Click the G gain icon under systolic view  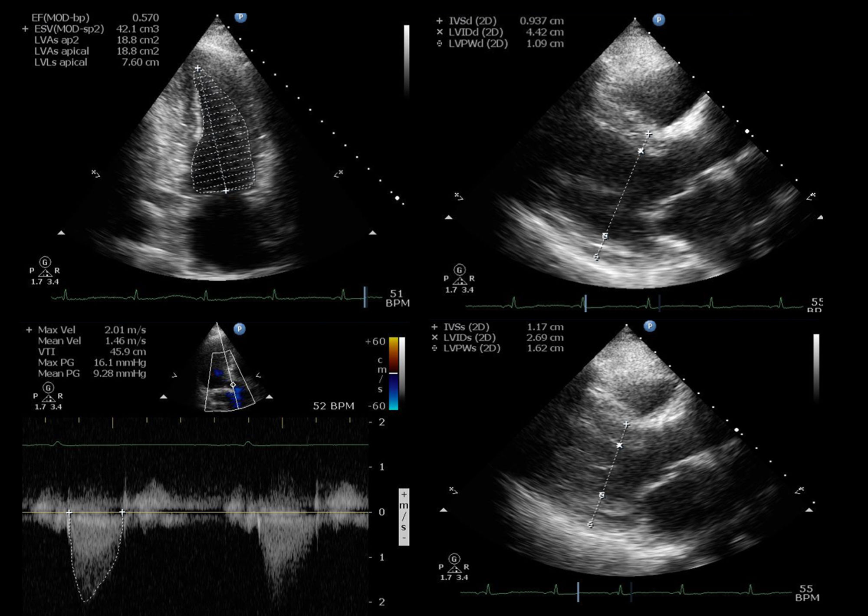454,558
